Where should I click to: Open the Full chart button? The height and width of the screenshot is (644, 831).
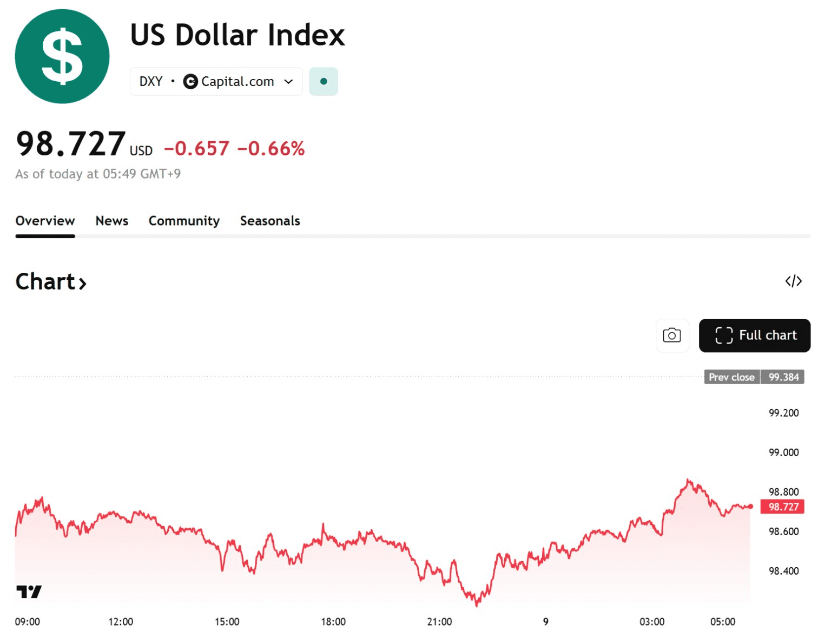point(754,336)
